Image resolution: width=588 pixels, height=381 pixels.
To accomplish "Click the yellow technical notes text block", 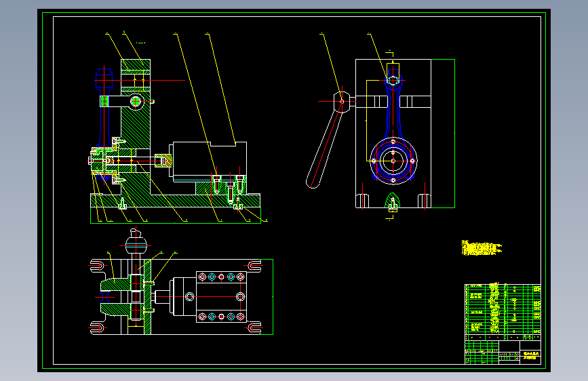I will [481, 248].
